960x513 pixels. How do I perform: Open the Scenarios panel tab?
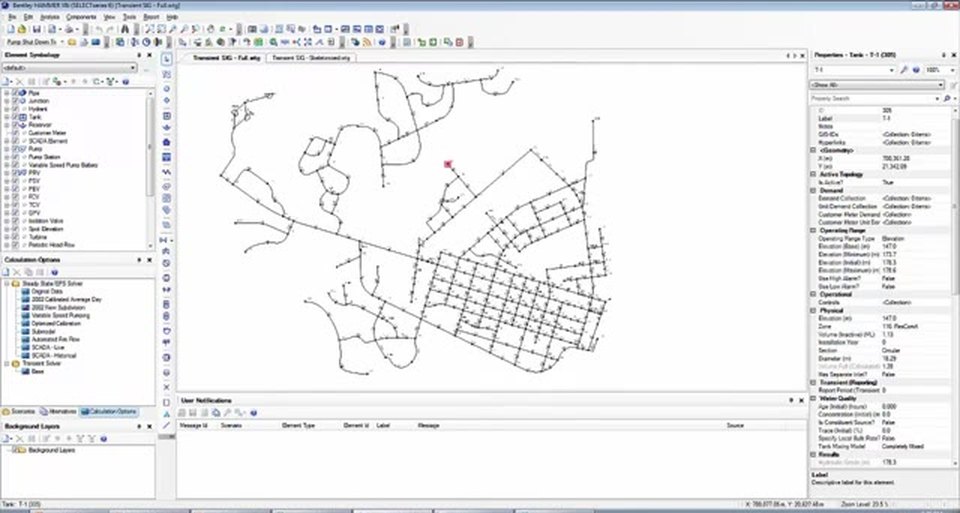pyautogui.click(x=20, y=411)
